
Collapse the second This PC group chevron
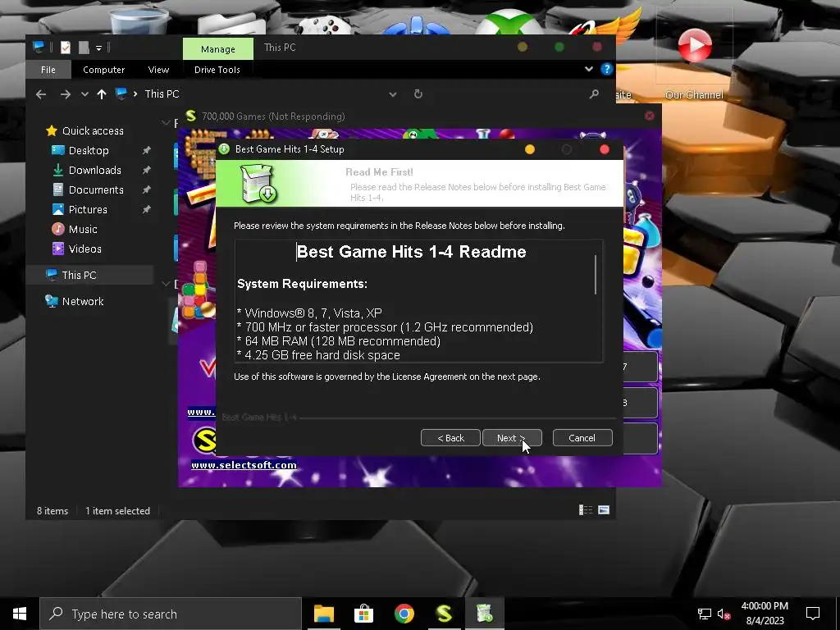166,284
